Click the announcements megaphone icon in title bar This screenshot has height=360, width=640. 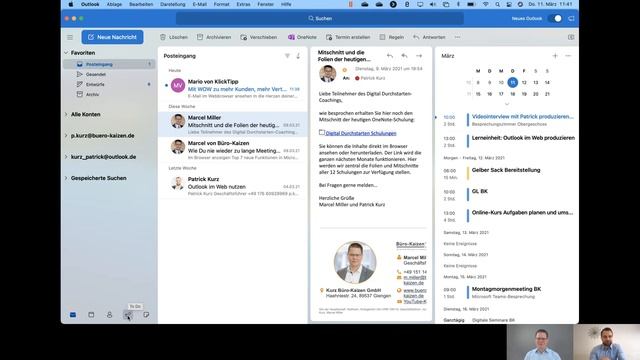pyautogui.click(x=571, y=18)
